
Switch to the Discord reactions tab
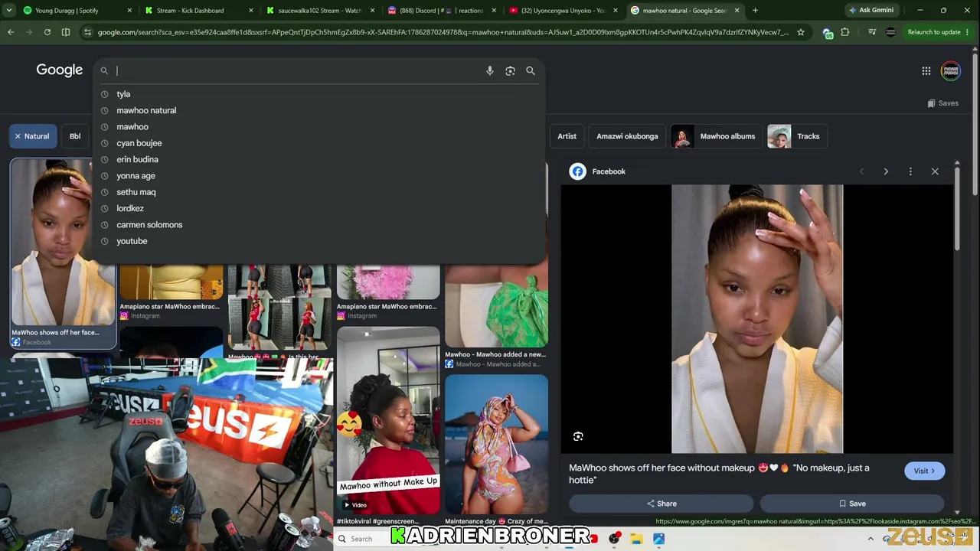(x=441, y=11)
